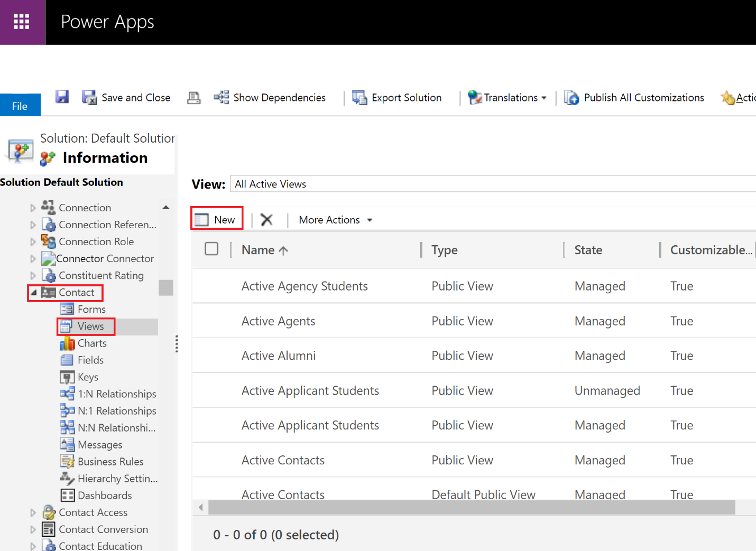Screen dimensions: 756x551
Task: Click the Contact Conversion entity icon
Action: pyautogui.click(x=49, y=529)
